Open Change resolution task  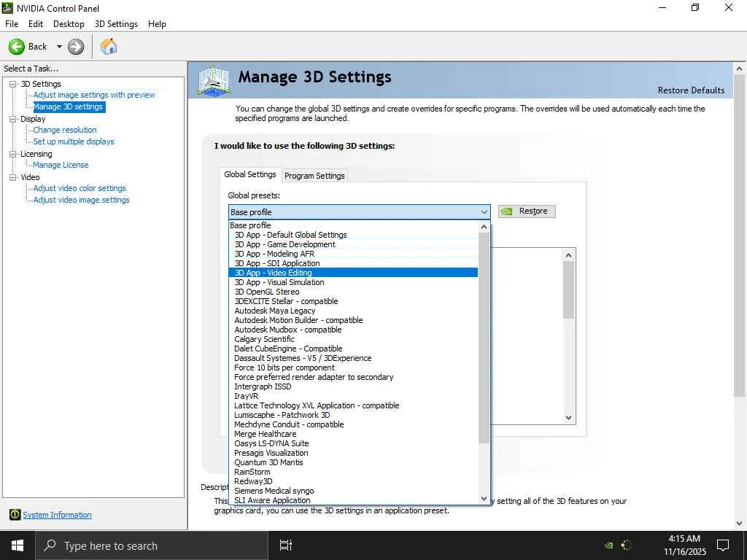(65, 130)
